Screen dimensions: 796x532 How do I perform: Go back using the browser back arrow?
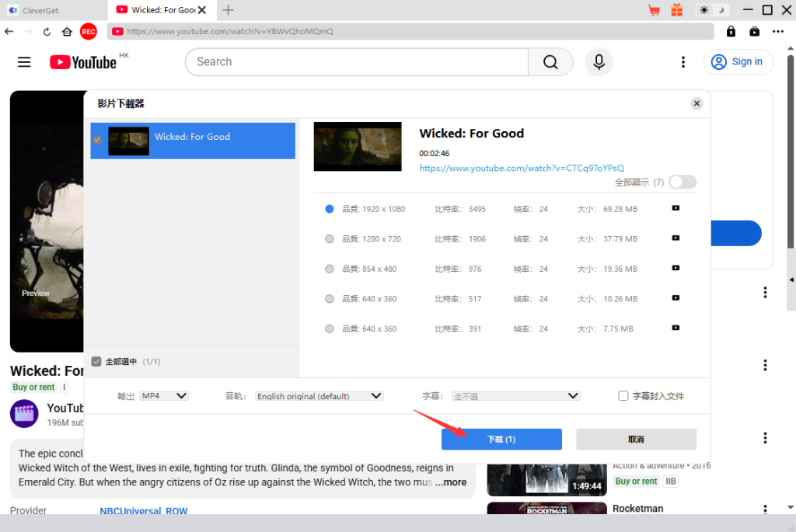(x=9, y=31)
